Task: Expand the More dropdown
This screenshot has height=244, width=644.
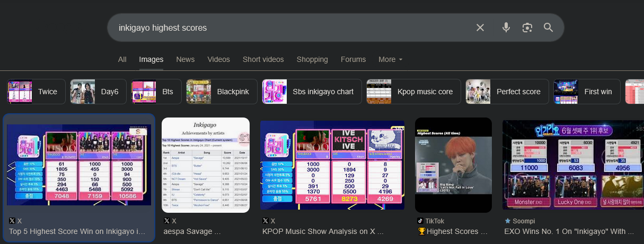Action: pyautogui.click(x=391, y=59)
